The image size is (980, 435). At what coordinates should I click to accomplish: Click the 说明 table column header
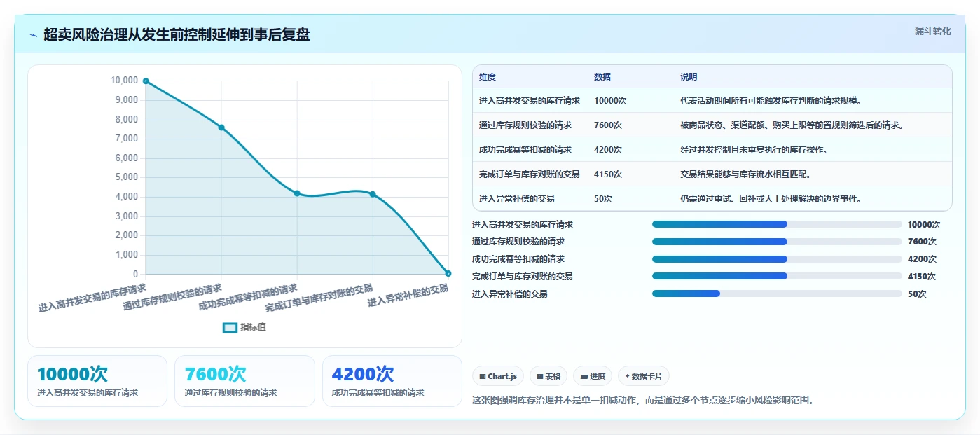point(689,77)
